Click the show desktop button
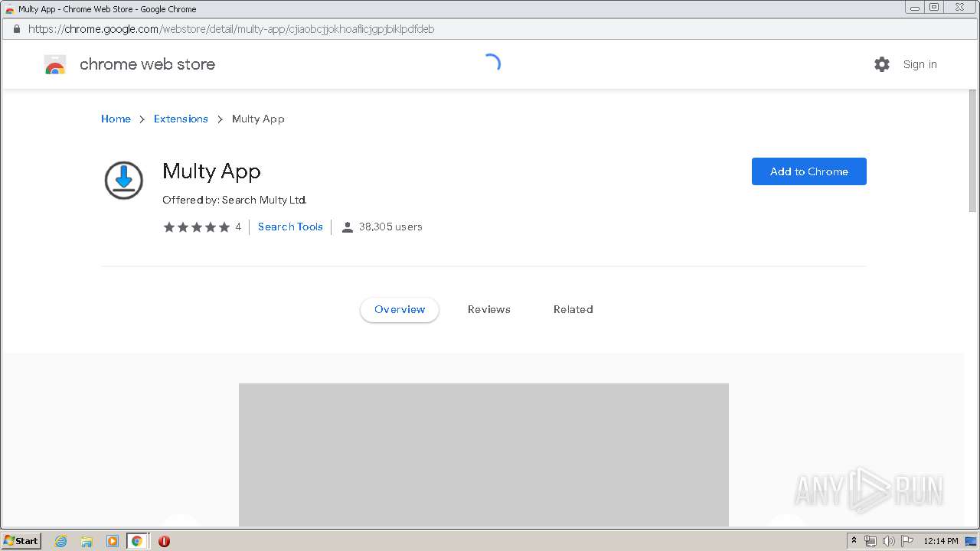Screen dimensions: 980x551 coord(971,541)
